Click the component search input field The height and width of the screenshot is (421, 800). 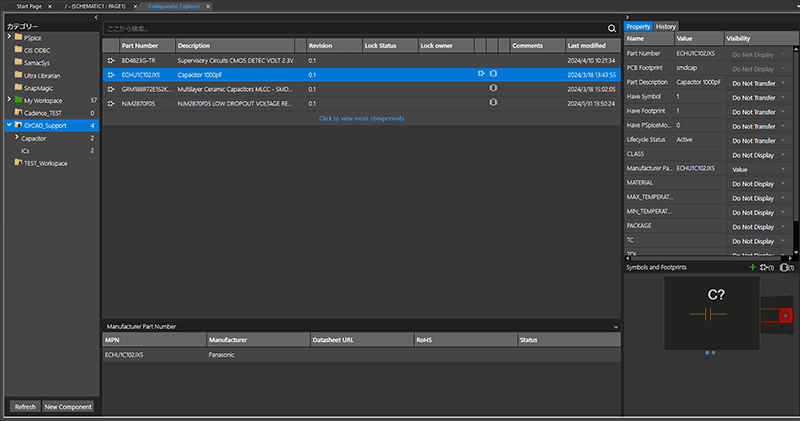tap(355, 29)
